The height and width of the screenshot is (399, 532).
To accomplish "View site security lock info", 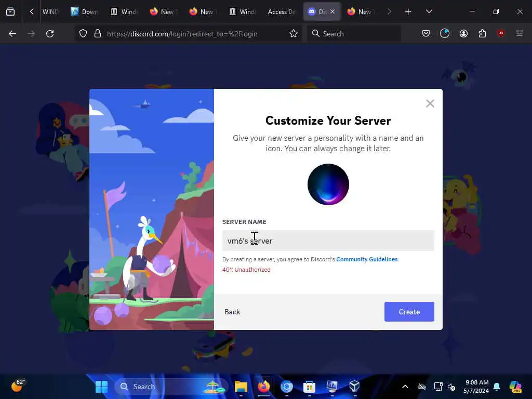I will click(x=98, y=34).
